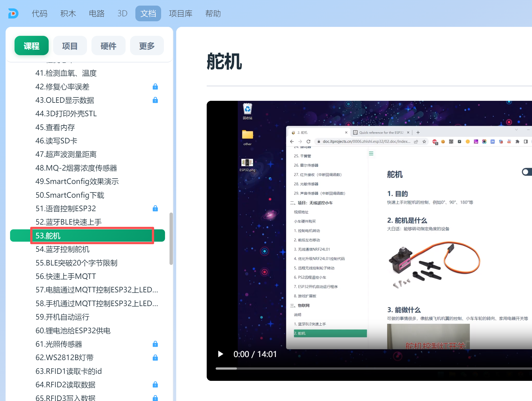Open lesson 41.检测血氧、温度
The image size is (532, 401).
pyautogui.click(x=66, y=73)
